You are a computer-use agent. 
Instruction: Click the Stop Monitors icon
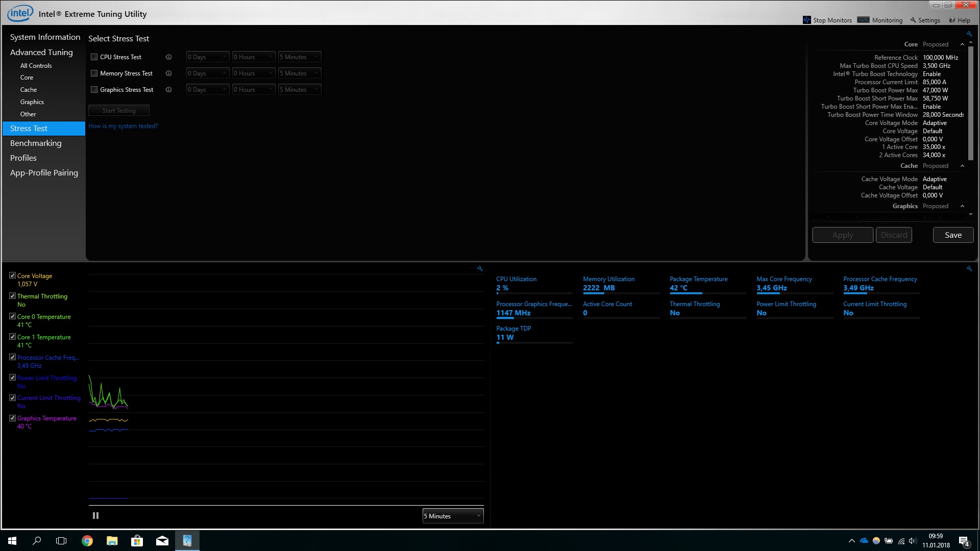coord(806,20)
